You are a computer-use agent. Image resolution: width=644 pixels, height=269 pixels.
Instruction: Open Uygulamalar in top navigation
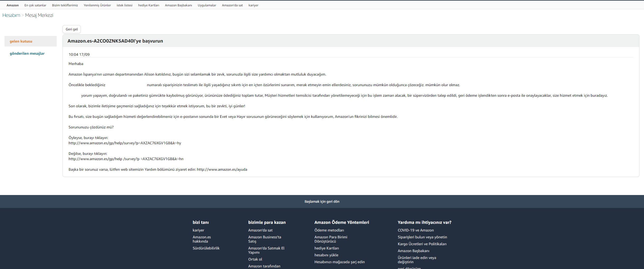(x=207, y=5)
